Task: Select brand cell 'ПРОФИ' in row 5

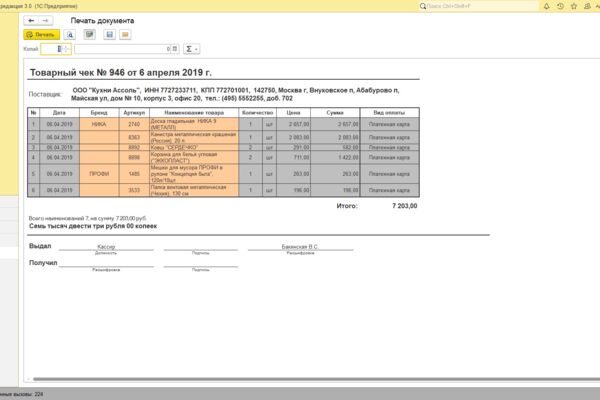Action: point(99,174)
